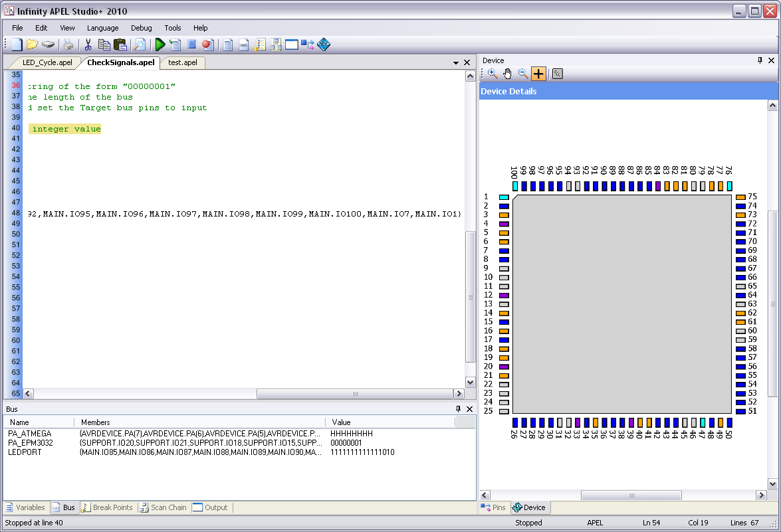The width and height of the screenshot is (781, 532).
Task: Open the Language menu
Action: pyautogui.click(x=102, y=28)
